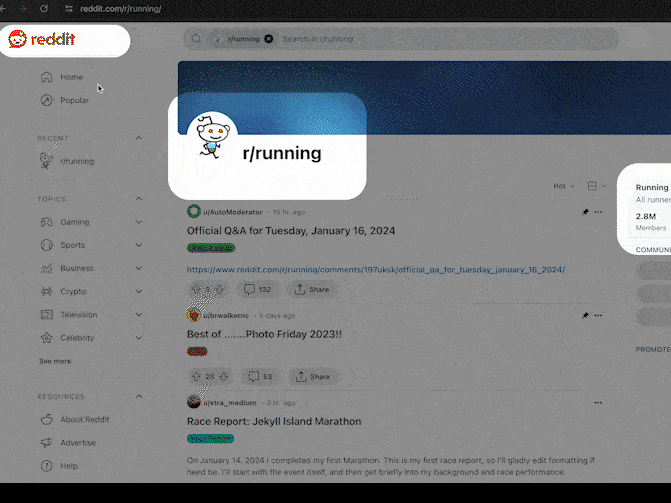Open more options on Photo Friday post
The height and width of the screenshot is (503, 671).
click(598, 315)
